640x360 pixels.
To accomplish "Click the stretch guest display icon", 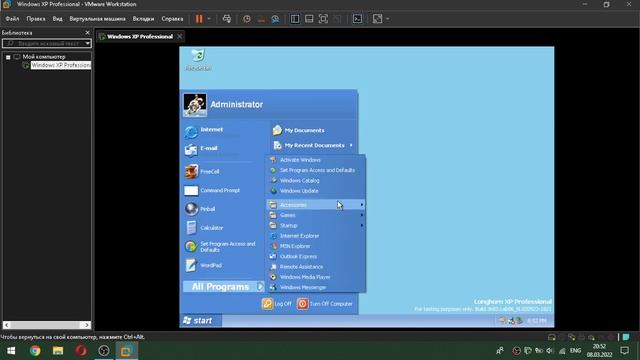I will 378,19.
